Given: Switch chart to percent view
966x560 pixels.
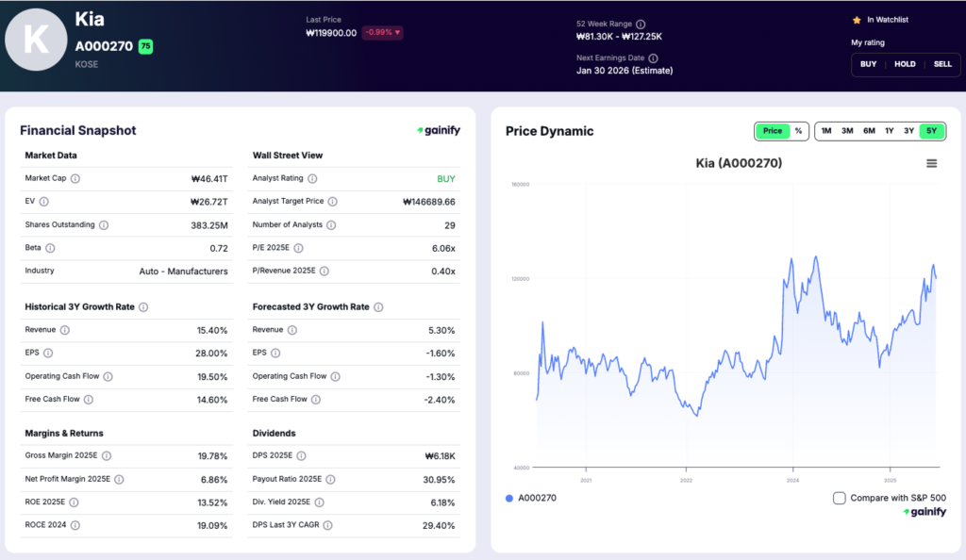Looking at the screenshot, I should point(798,131).
